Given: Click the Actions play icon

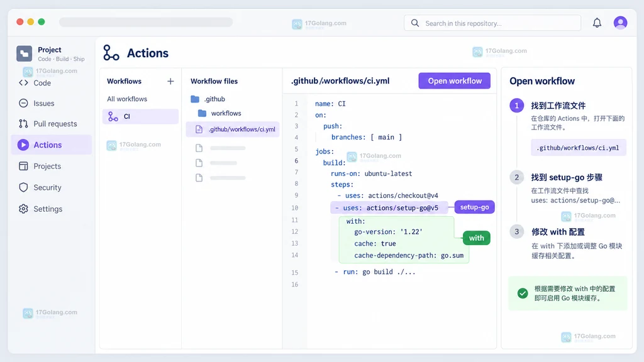Looking at the screenshot, I should click(23, 145).
